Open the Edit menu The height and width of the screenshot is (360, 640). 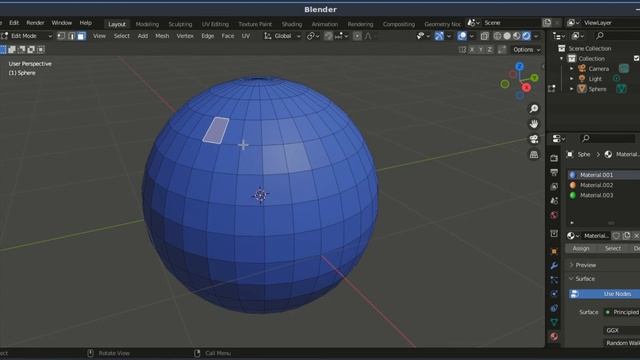[14, 23]
